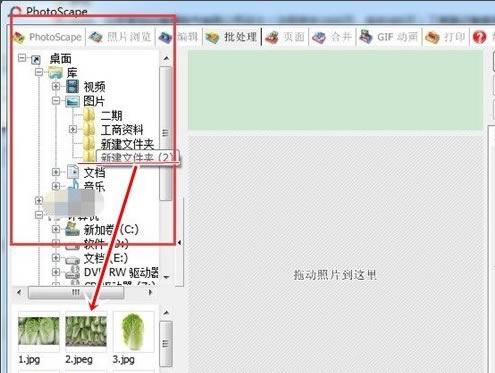Screen dimensions: 495x373
Task: Click the GIF animation tab icon
Action: click(x=366, y=37)
